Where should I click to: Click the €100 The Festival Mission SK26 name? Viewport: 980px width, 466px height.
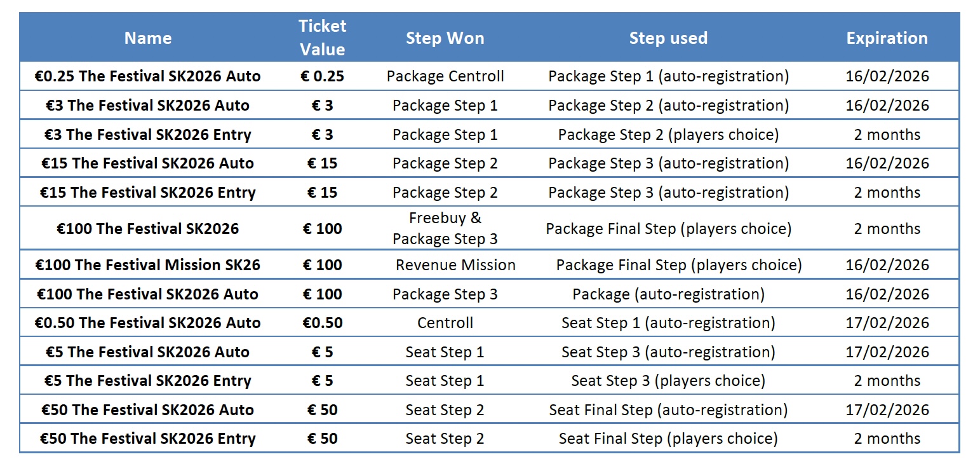(147, 265)
